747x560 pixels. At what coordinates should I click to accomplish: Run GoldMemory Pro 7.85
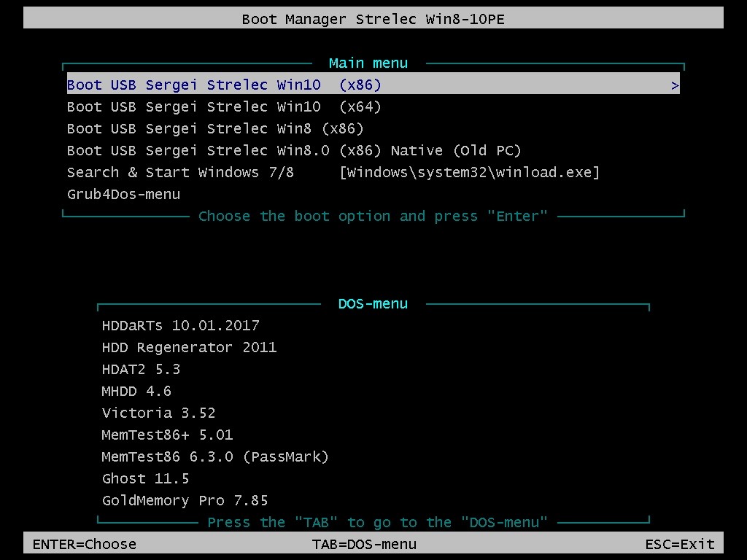pyautogui.click(x=185, y=501)
